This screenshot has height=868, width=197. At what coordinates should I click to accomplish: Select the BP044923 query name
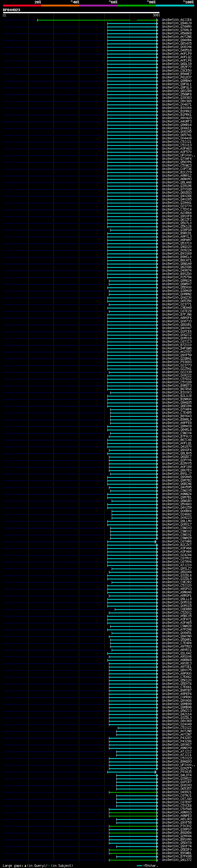point(11,10)
